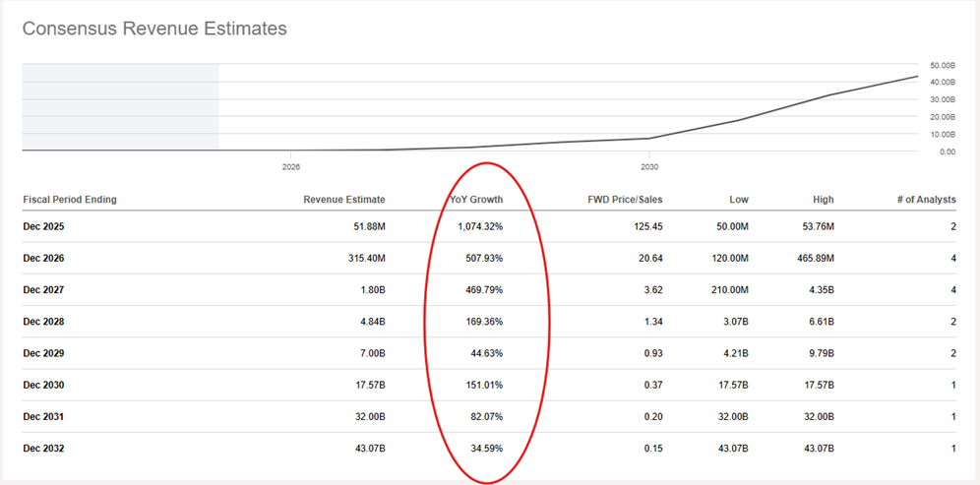This screenshot has height=485, width=980.
Task: Click the 2026 label on chart axis
Action: coord(290,167)
